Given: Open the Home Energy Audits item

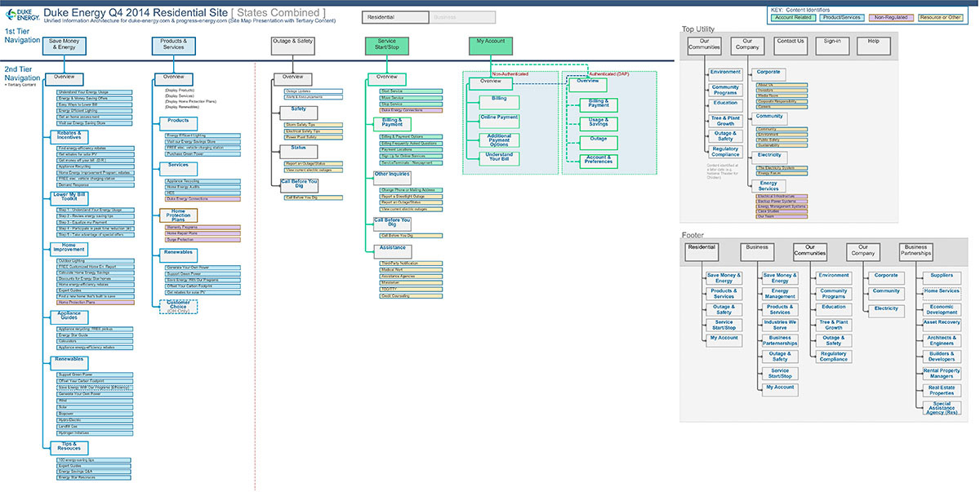Looking at the screenshot, I should click(203, 187).
